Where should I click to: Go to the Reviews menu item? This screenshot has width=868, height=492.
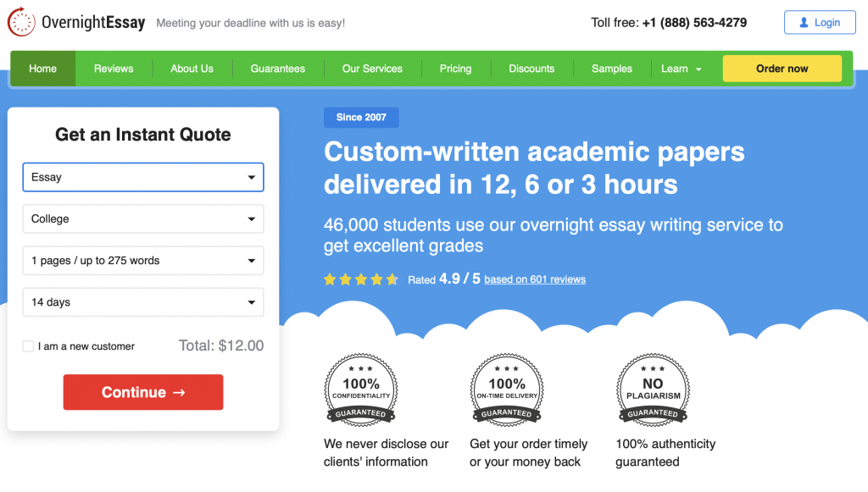click(114, 69)
